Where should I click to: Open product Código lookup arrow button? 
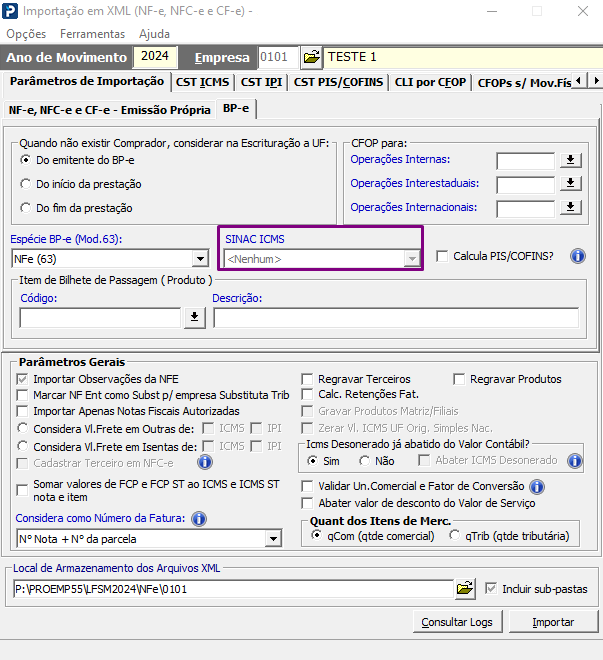tap(194, 317)
